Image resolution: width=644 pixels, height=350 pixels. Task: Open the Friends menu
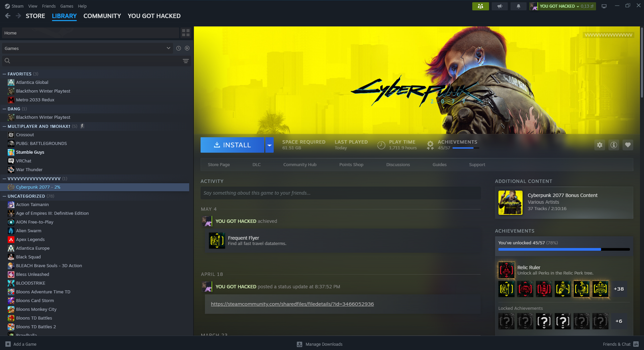coord(49,6)
